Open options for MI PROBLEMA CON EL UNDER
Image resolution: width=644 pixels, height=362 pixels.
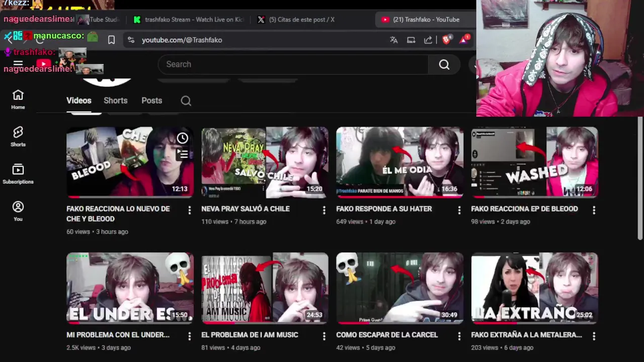189,336
